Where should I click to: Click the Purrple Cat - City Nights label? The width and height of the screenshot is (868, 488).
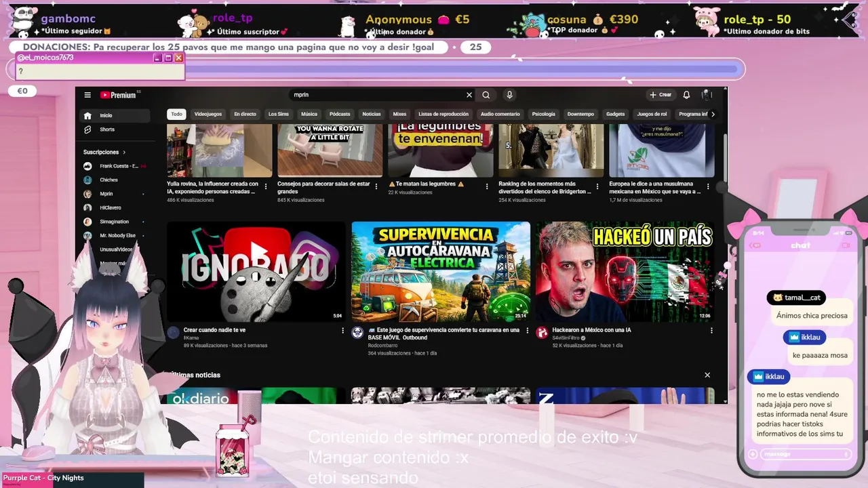point(43,478)
